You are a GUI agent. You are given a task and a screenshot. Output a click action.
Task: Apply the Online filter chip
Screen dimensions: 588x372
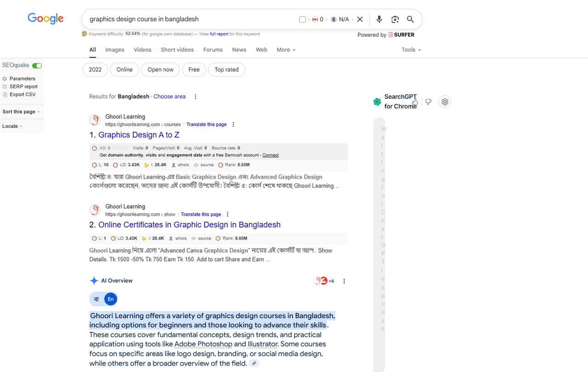pos(124,69)
